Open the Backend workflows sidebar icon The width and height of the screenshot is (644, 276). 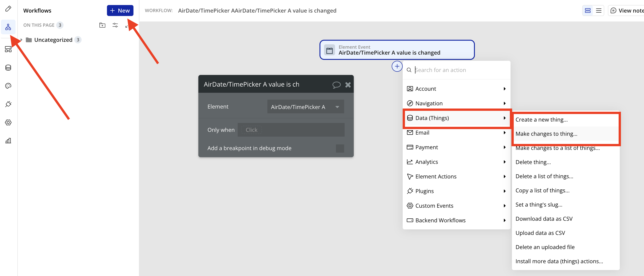8,49
